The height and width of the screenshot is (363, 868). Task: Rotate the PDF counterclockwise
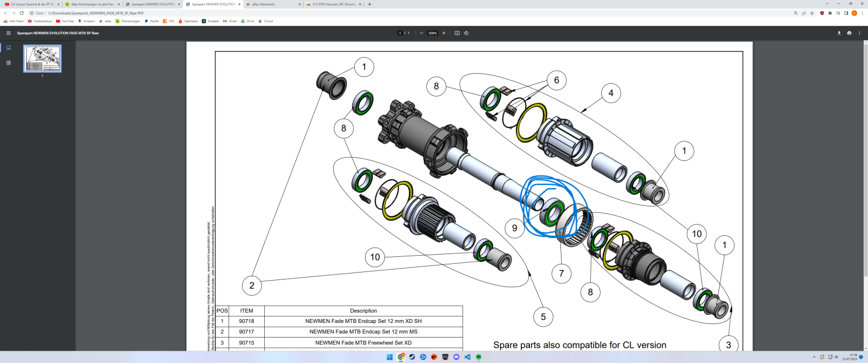(x=466, y=33)
